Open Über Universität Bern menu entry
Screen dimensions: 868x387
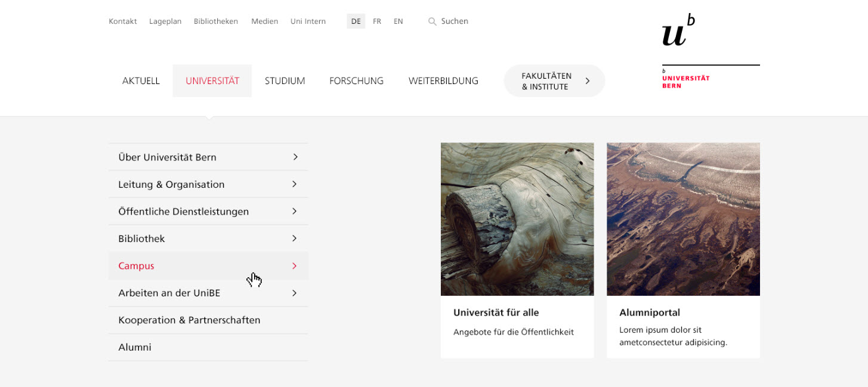(208, 157)
